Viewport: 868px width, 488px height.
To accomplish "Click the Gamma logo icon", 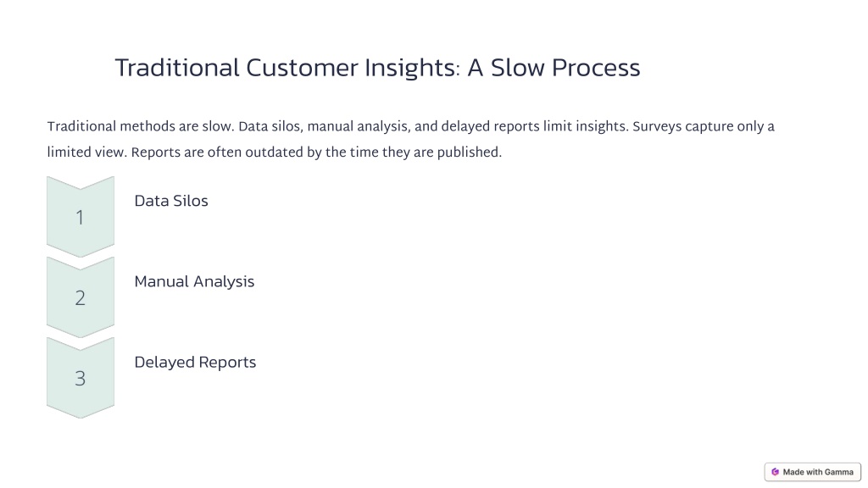I will pos(775,472).
